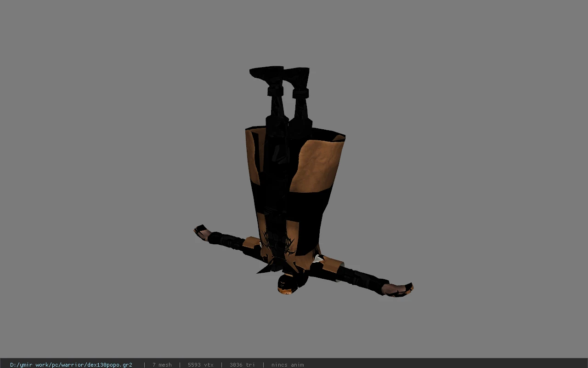Viewport: 588px width, 368px height.
Task: Click the '3036 tri' status entry
Action: click(242, 365)
